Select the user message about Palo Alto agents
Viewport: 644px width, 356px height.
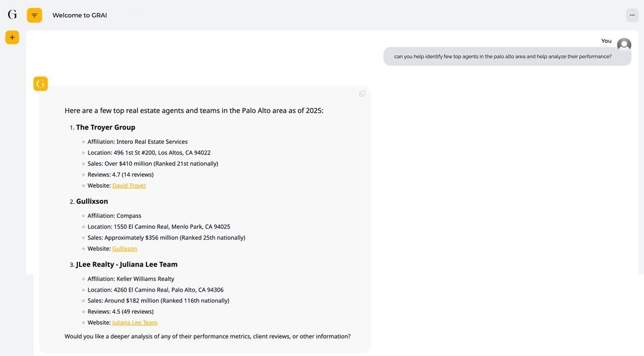502,57
